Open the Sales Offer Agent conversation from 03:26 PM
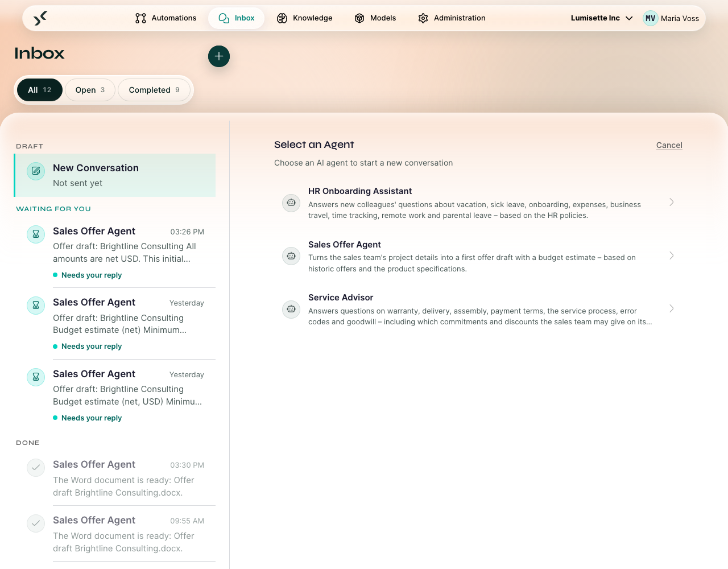This screenshot has width=728, height=569. point(115,252)
